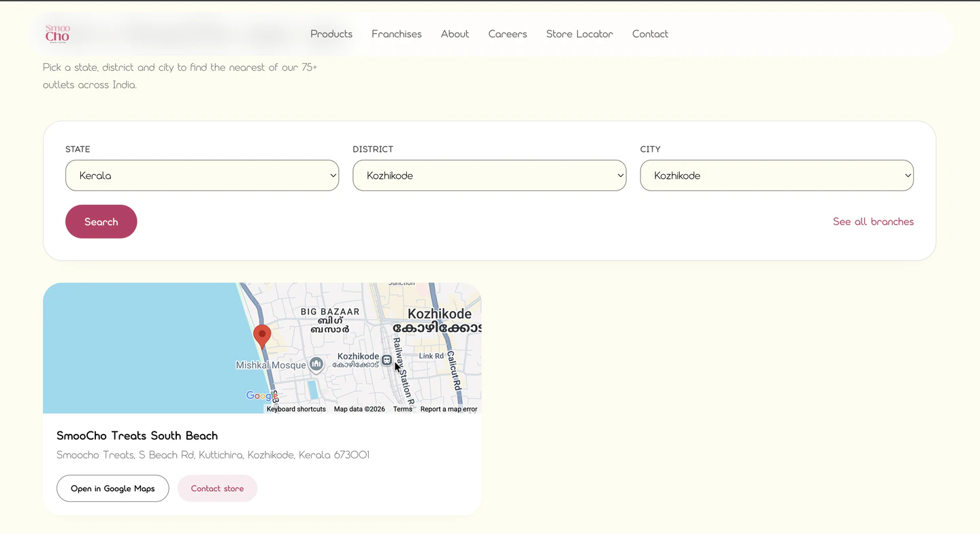Open the Products menu
Screen dimensions: 980x534
(x=331, y=34)
